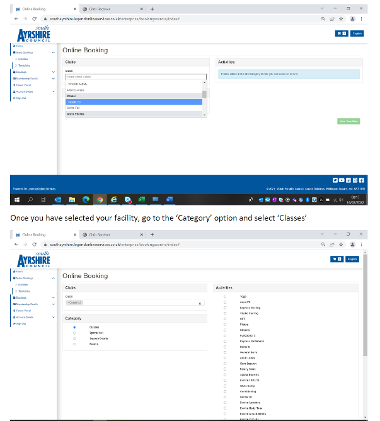Tick the first checkbox in the Activities list
Screen dimensions: 380x421
coord(225,296)
